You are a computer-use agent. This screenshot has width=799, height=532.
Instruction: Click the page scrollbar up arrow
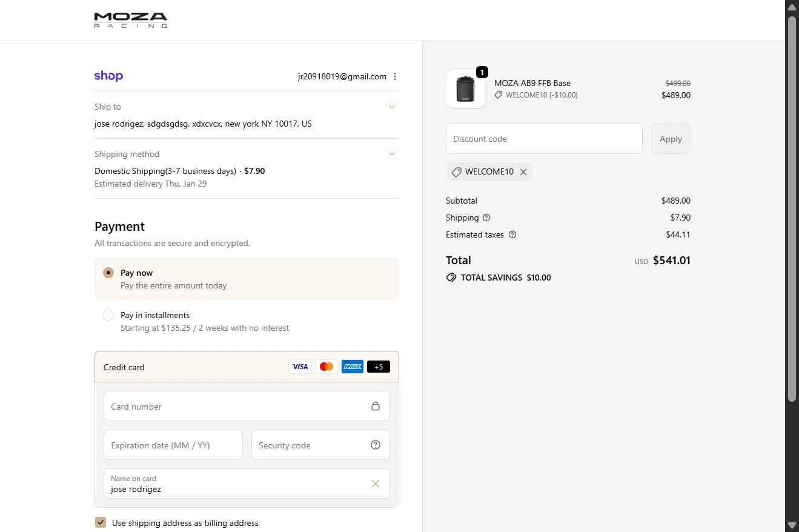[x=792, y=7]
